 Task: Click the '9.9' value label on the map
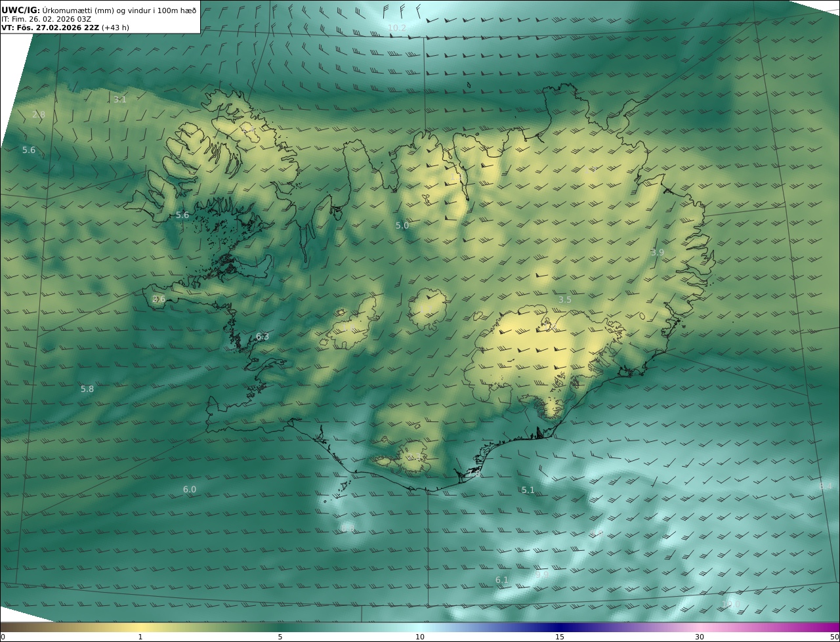click(x=542, y=574)
